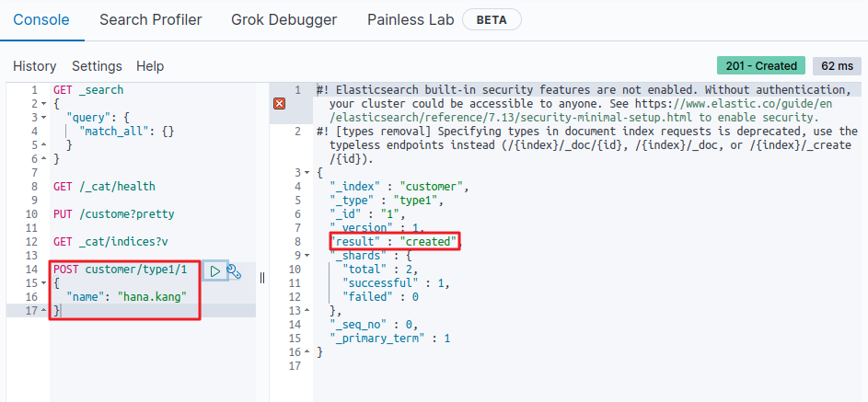
Task: Toggle fold arrow at editor line 17
Action: click(x=43, y=311)
